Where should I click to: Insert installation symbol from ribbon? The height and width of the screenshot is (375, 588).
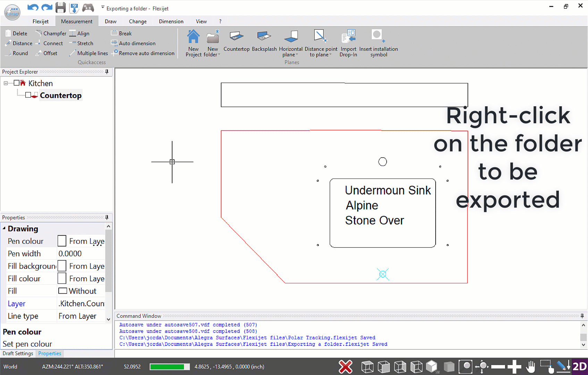[x=378, y=36]
